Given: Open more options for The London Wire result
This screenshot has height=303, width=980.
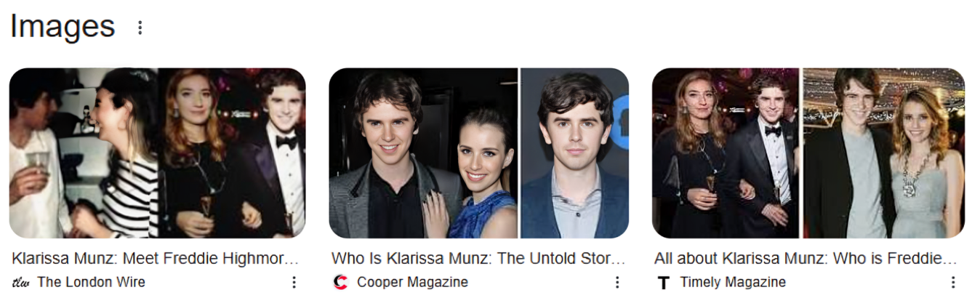Looking at the screenshot, I should click(294, 283).
